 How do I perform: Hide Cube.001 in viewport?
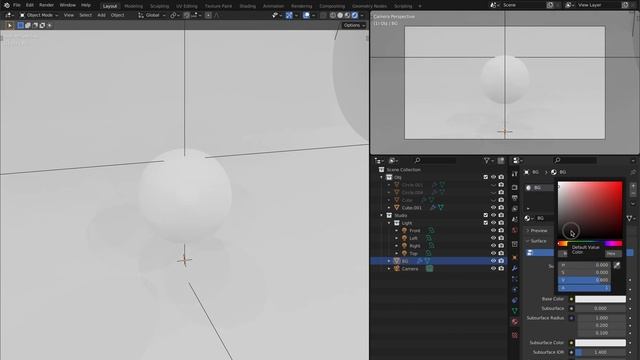click(493, 207)
